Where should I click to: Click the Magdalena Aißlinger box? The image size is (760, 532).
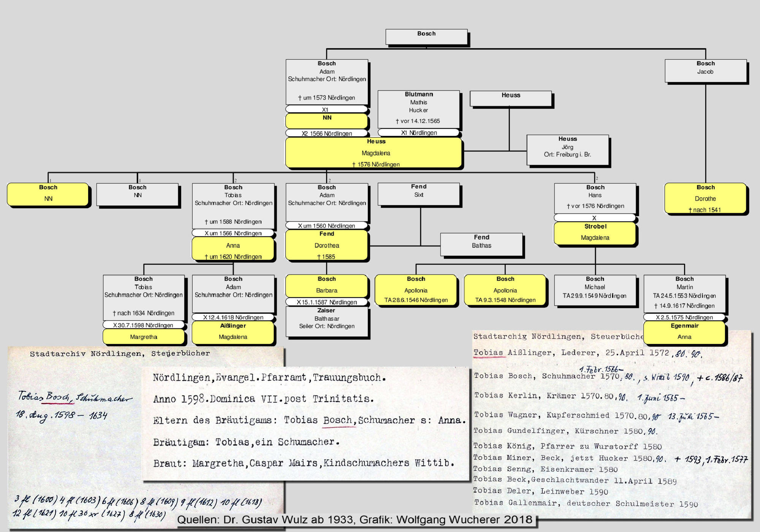(x=233, y=332)
